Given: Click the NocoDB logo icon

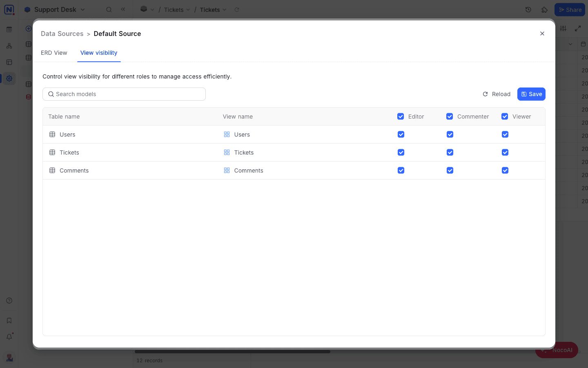Looking at the screenshot, I should tap(9, 9).
